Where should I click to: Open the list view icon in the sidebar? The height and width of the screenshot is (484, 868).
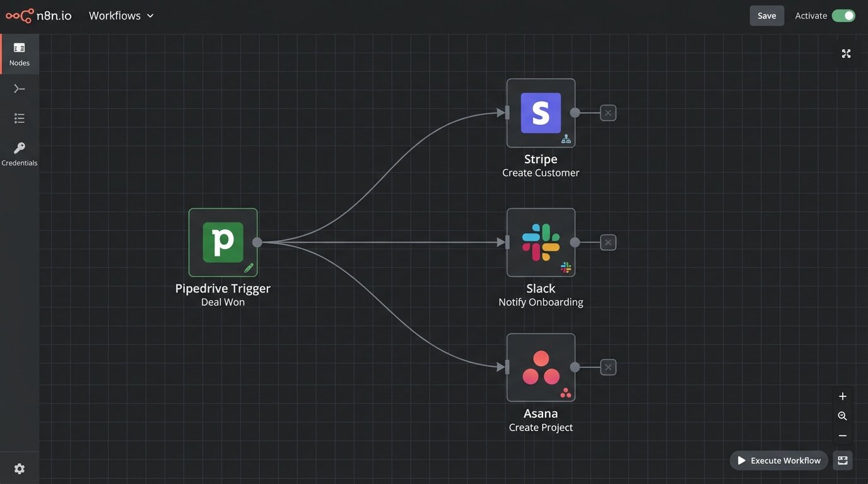19,118
